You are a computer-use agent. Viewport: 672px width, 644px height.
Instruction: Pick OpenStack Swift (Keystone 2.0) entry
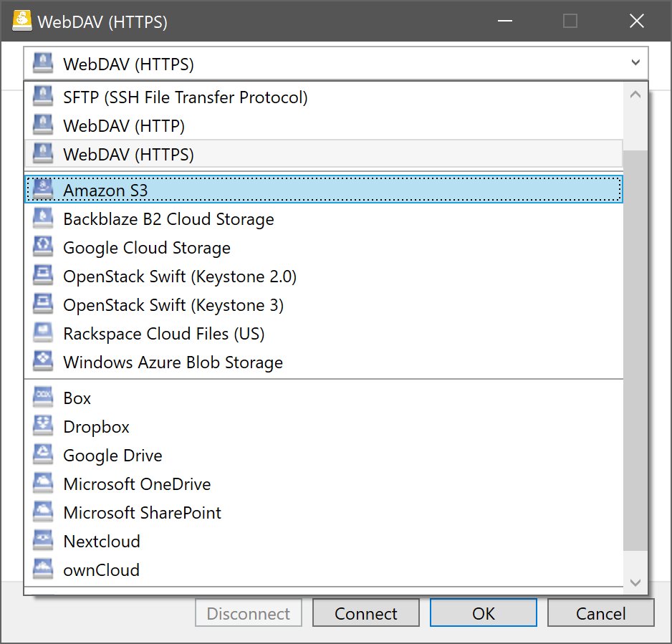[x=180, y=277]
